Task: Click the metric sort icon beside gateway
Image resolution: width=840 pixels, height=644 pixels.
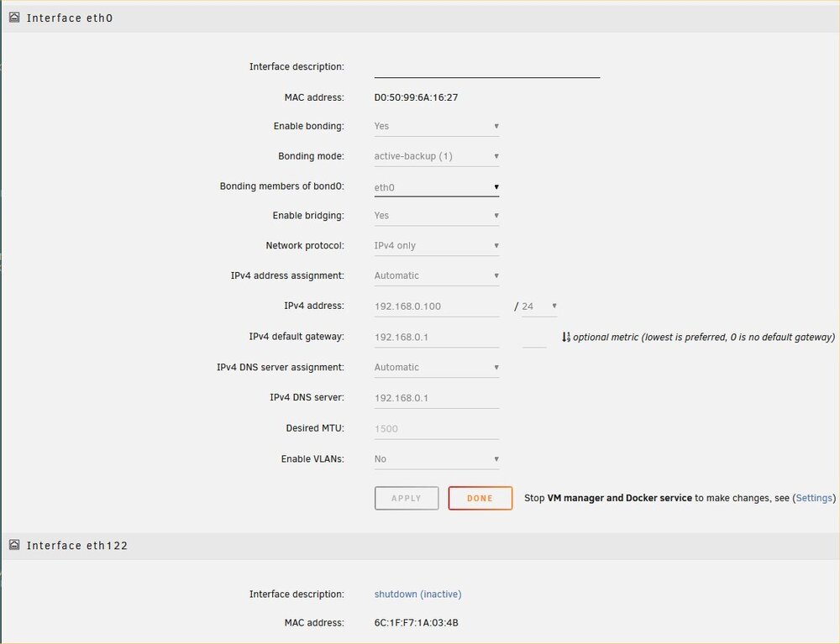Action: 565,337
